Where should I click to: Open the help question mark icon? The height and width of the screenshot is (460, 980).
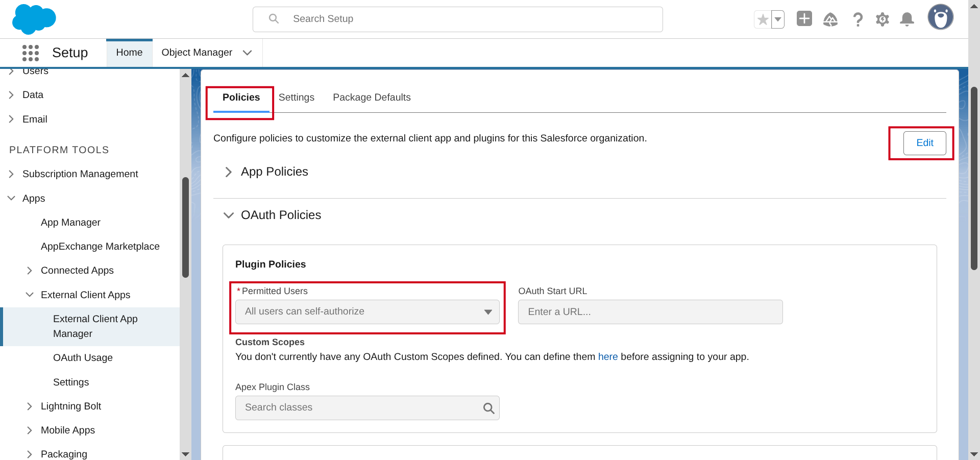click(858, 19)
